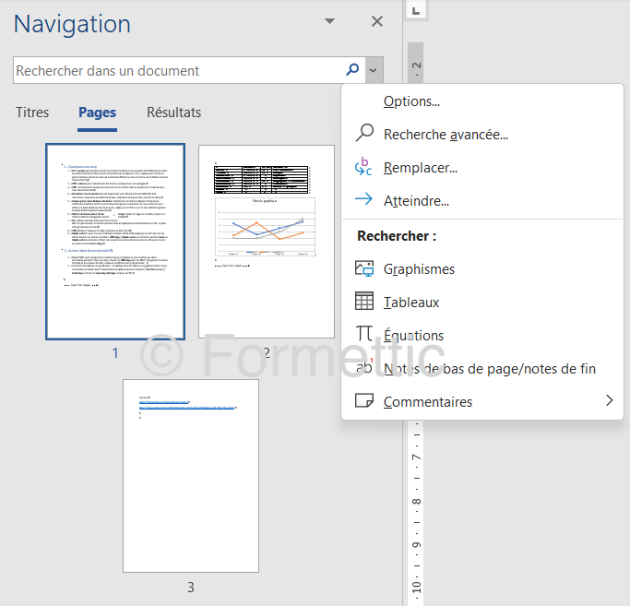Viewport: 630px width, 606px height.
Task: Click the footnotes ab icon
Action: tap(364, 368)
